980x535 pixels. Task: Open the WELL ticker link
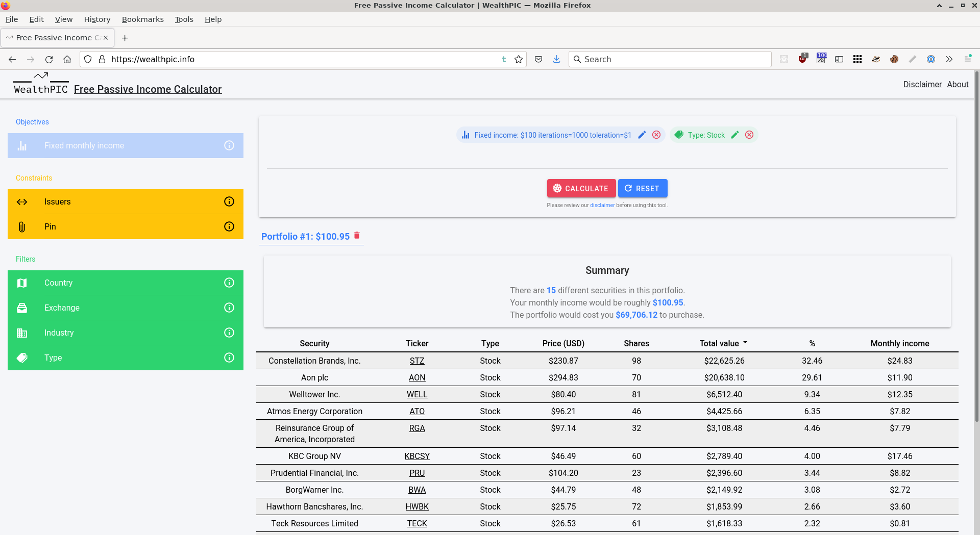point(417,394)
